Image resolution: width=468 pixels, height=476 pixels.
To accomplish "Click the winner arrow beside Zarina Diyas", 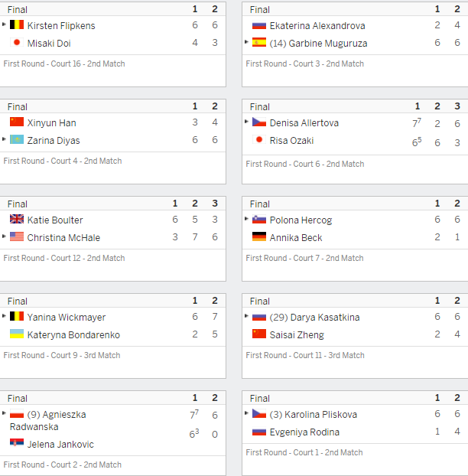I will coord(4,139).
